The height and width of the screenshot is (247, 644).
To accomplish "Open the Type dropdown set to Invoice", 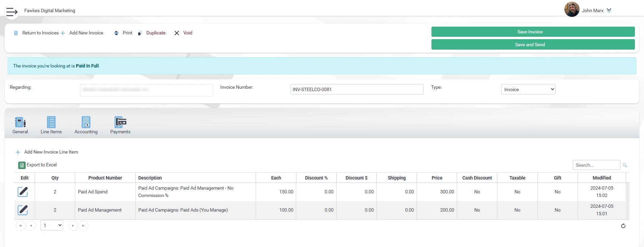I will pyautogui.click(x=528, y=89).
